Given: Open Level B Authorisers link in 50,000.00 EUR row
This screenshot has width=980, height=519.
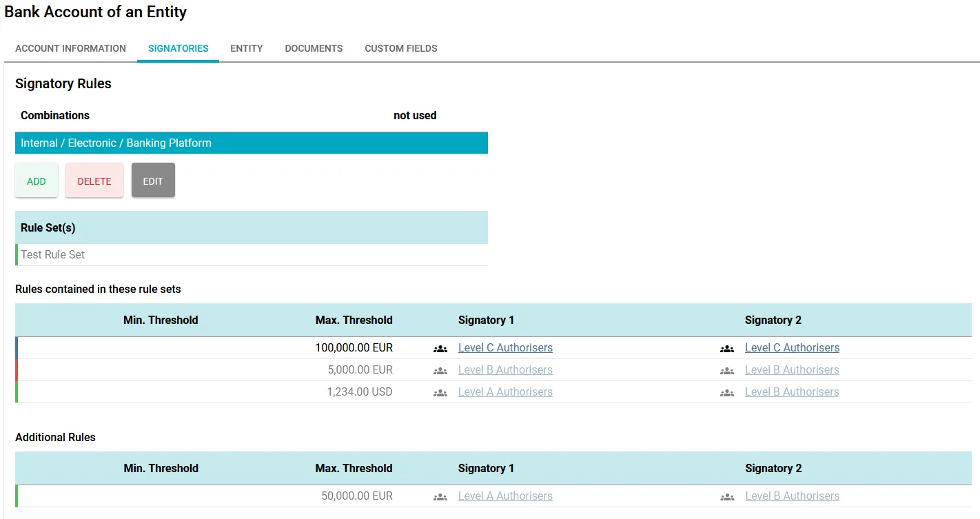Looking at the screenshot, I should coord(792,496).
